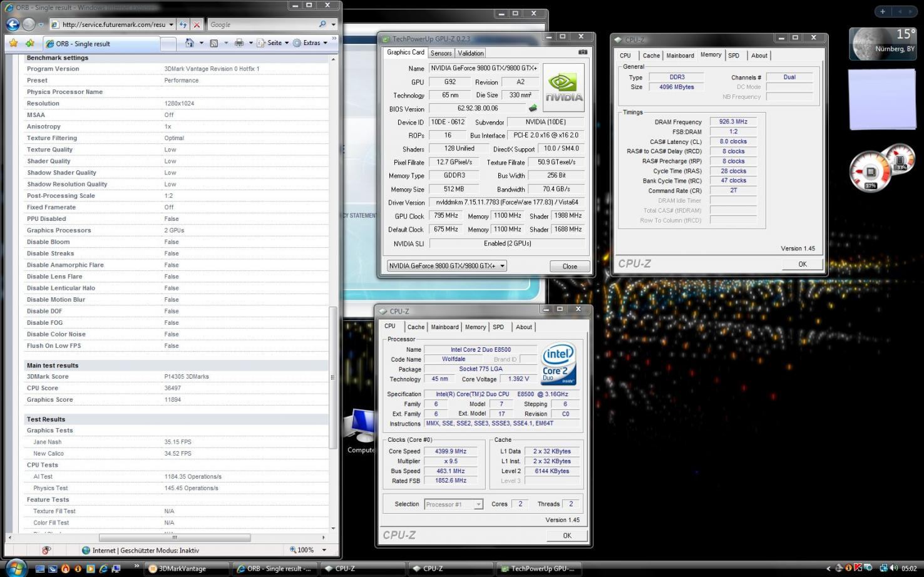The height and width of the screenshot is (577, 924).
Task: Click DRAM Frequency value 926.3 MHz
Action: 733,121
